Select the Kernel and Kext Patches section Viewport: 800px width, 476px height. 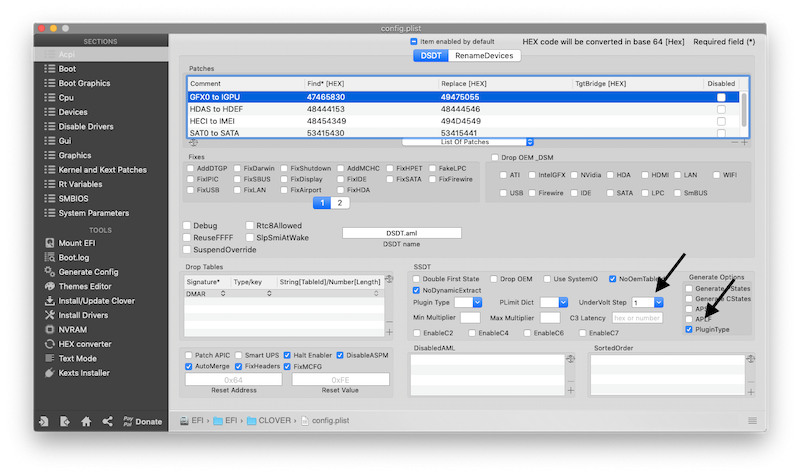[101, 169]
